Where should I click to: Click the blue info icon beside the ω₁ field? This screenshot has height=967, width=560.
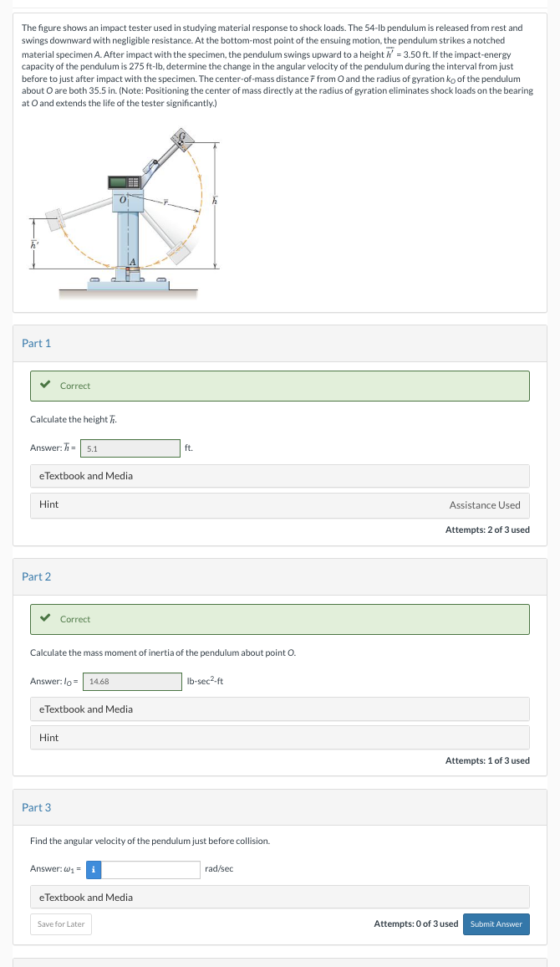pyautogui.click(x=93, y=869)
